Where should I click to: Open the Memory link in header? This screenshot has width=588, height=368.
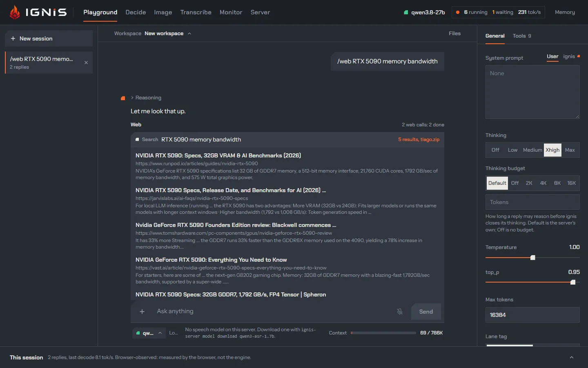565,12
